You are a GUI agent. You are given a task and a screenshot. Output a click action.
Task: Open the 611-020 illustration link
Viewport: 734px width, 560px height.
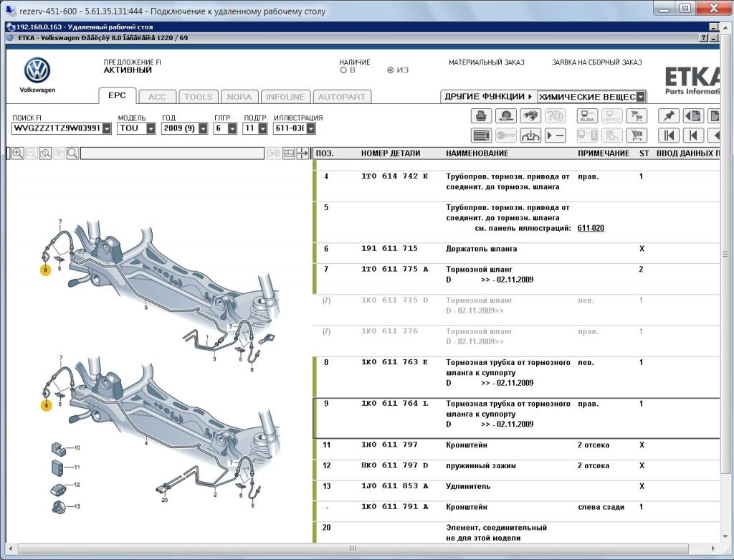pyautogui.click(x=591, y=228)
